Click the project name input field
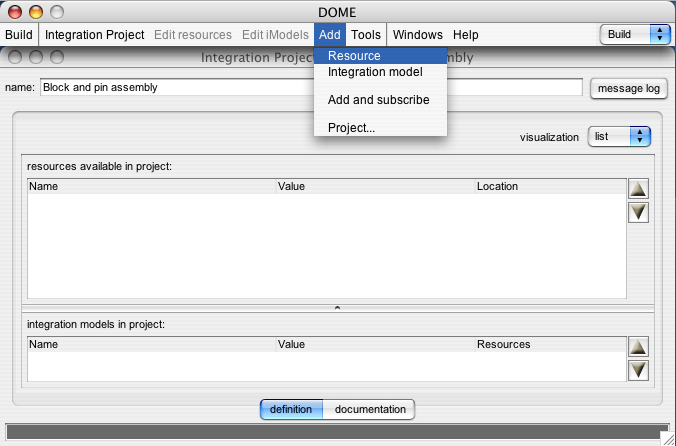The width and height of the screenshot is (676, 446). [311, 87]
